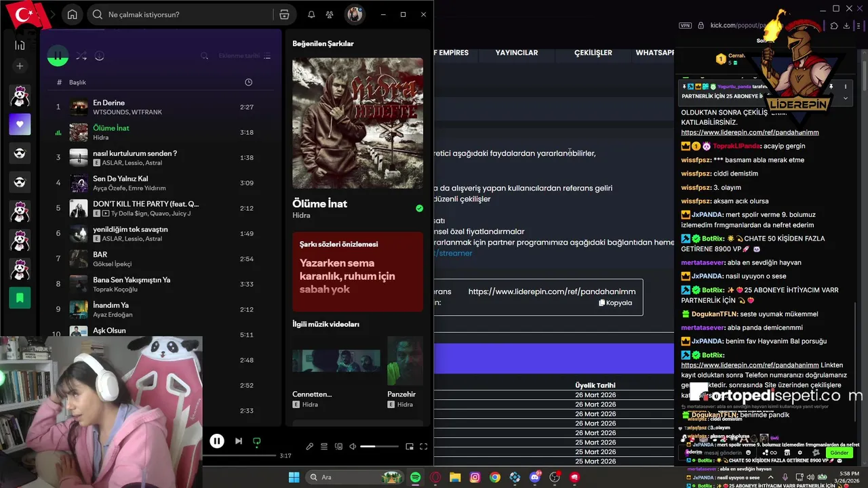Open Your Library icon in sidebar
This screenshot has width=868, height=488.
(x=20, y=45)
